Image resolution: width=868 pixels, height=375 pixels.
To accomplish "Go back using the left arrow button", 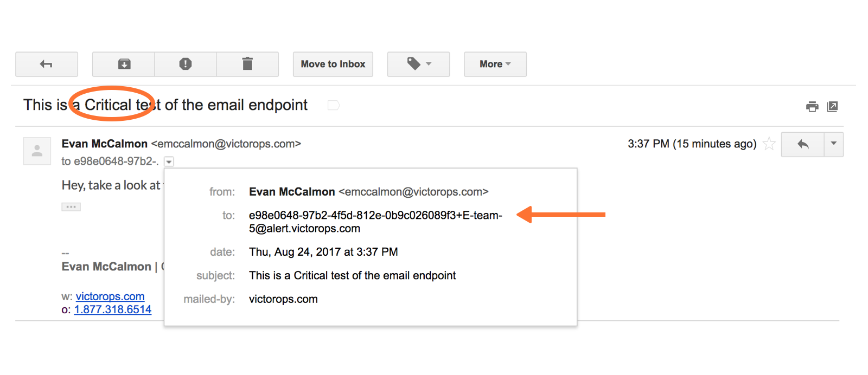I will coord(47,64).
